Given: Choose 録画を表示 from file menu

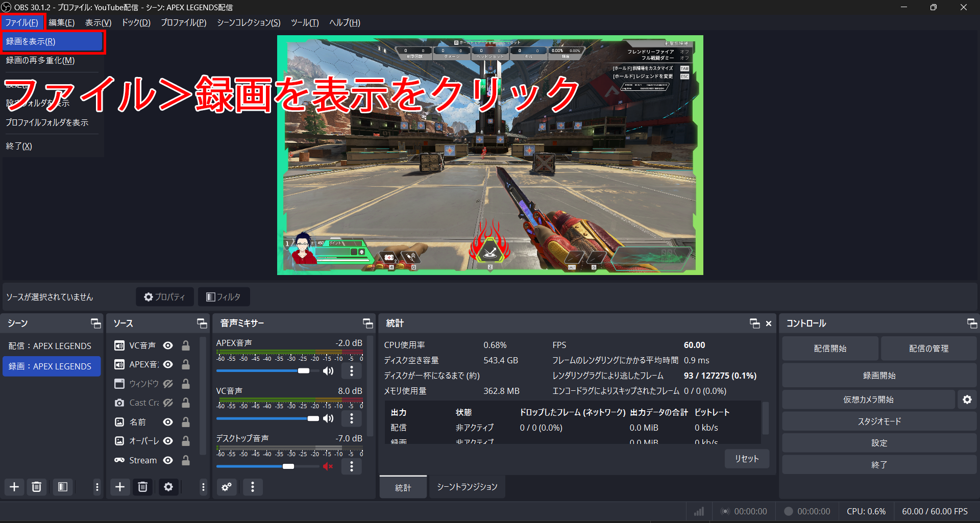Looking at the screenshot, I should pos(53,41).
